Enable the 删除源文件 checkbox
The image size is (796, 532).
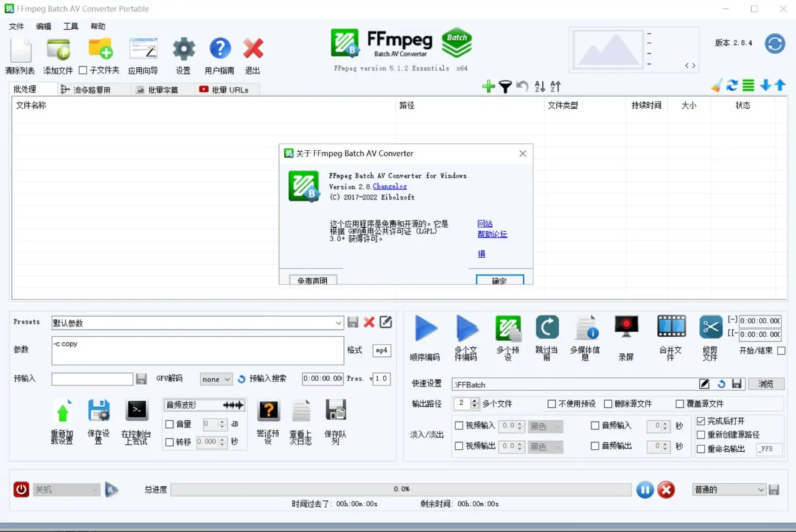(x=609, y=403)
